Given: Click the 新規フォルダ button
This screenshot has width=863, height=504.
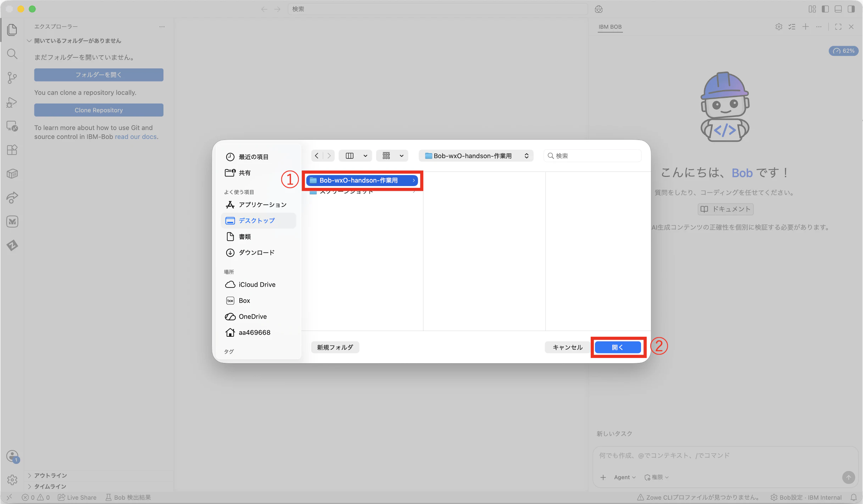Looking at the screenshot, I should (x=335, y=347).
